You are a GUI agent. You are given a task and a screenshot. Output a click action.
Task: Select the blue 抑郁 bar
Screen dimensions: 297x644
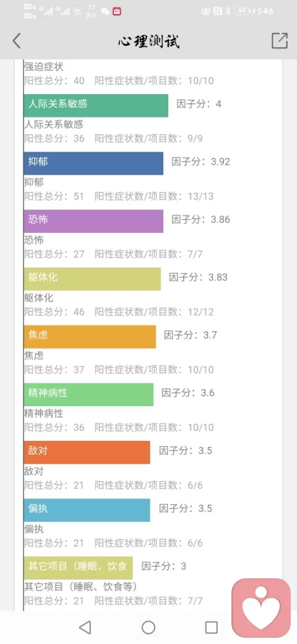click(93, 163)
